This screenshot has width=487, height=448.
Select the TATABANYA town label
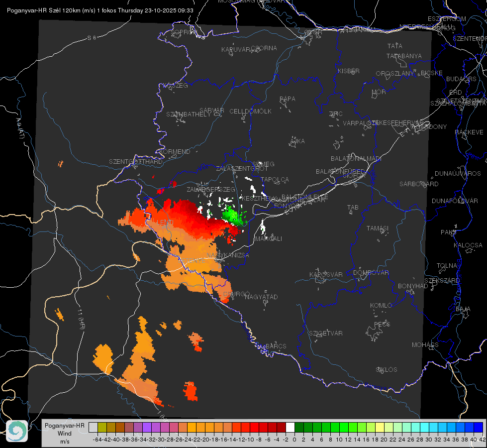404,56
